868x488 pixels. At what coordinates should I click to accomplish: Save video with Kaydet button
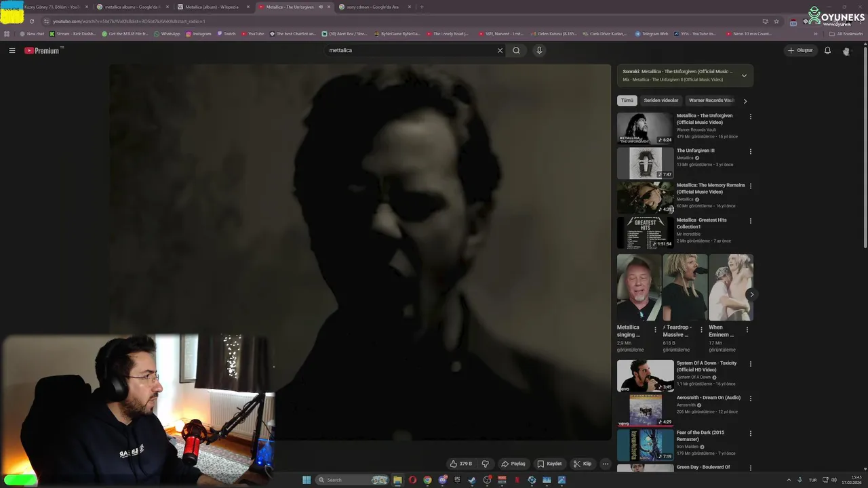549,464
